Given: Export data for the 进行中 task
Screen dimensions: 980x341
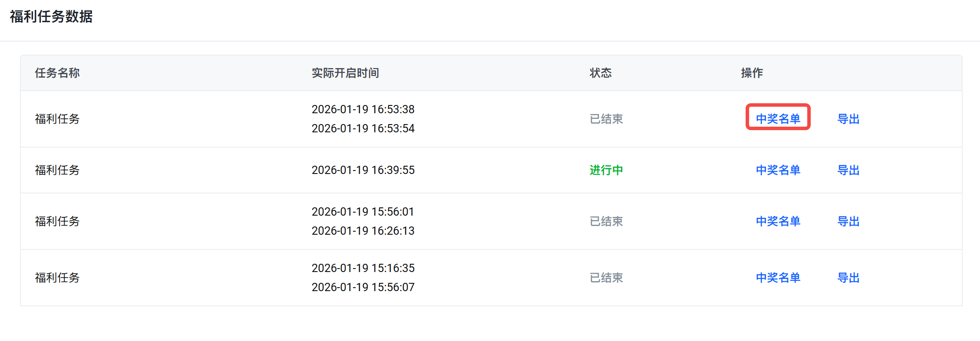Looking at the screenshot, I should [x=848, y=170].
